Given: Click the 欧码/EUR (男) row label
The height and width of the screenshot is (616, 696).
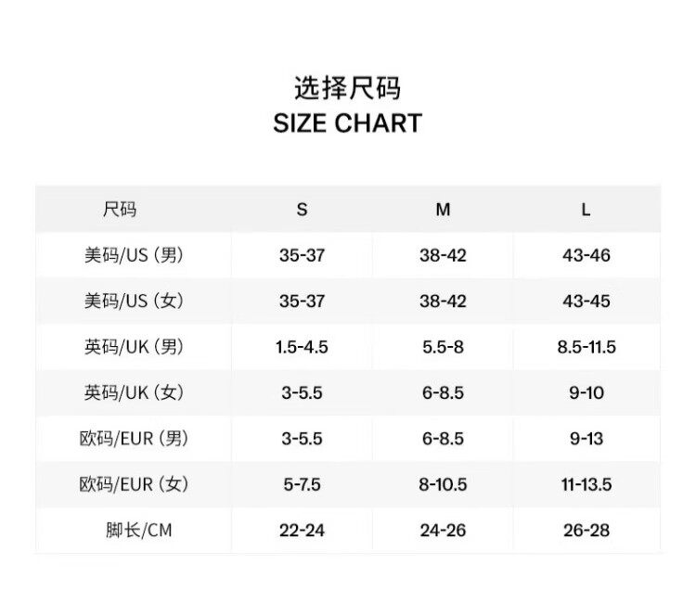Looking at the screenshot, I should (134, 438).
